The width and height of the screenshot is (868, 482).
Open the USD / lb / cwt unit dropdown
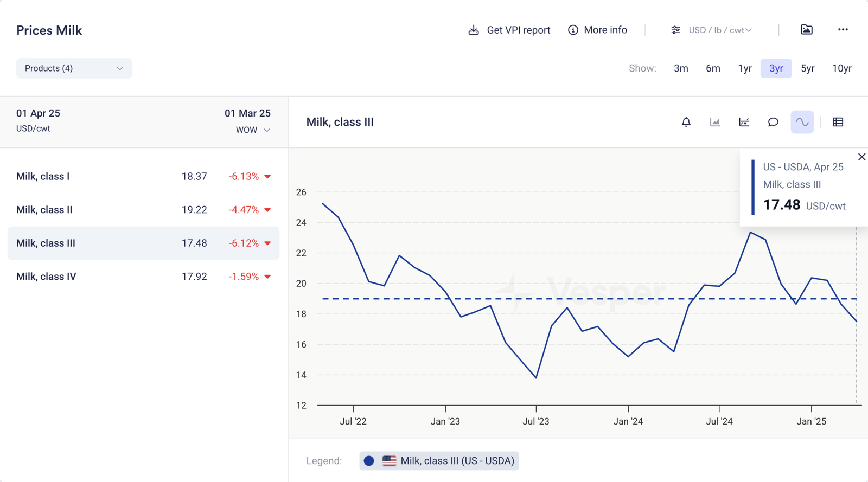pyautogui.click(x=712, y=30)
